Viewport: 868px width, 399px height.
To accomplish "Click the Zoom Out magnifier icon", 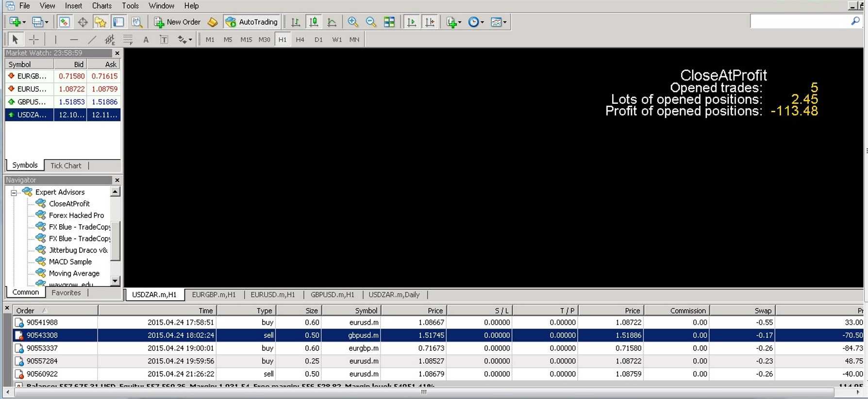I will (371, 22).
